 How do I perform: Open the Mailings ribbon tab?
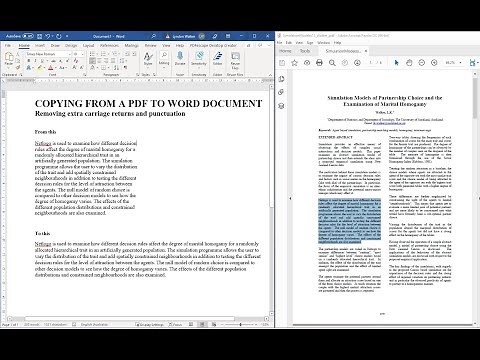(132, 46)
